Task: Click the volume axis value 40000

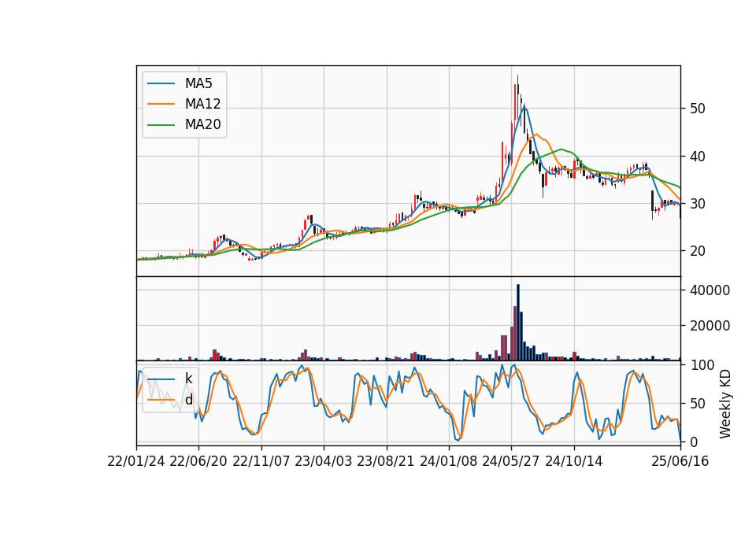Action: [710, 290]
